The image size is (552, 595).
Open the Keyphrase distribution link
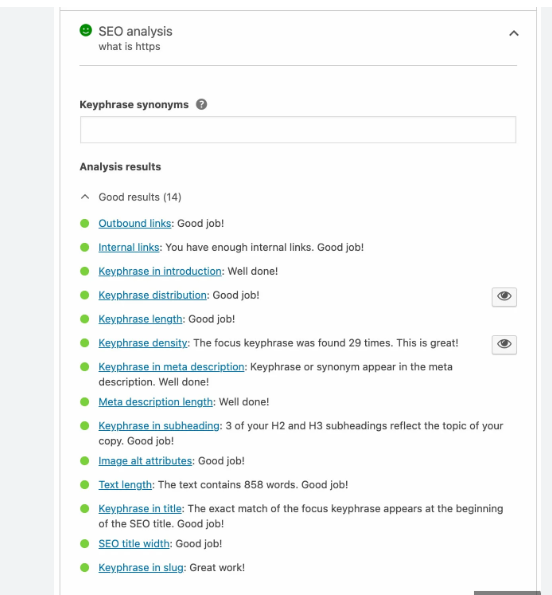pyautogui.click(x=153, y=295)
